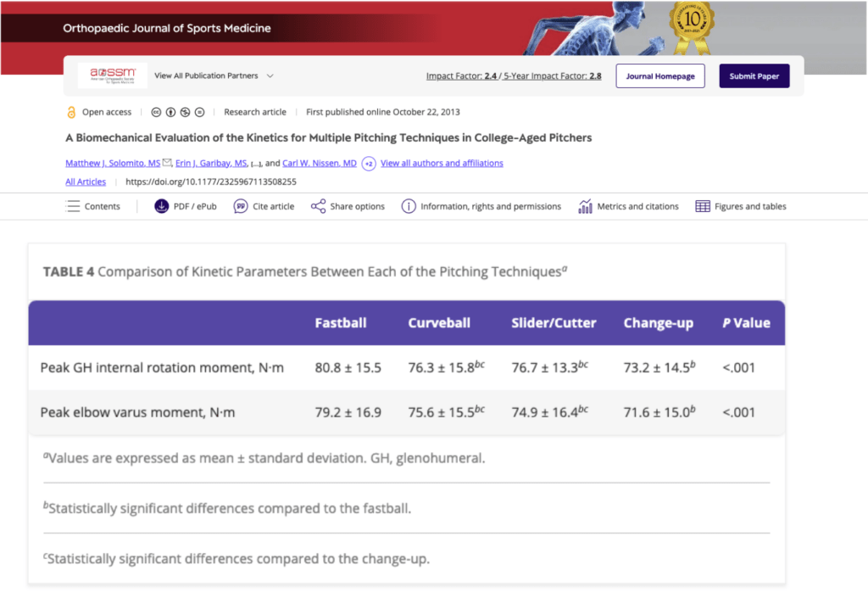Click the email envelope beside Solomito
The width and height of the screenshot is (868, 592).
[x=167, y=163]
